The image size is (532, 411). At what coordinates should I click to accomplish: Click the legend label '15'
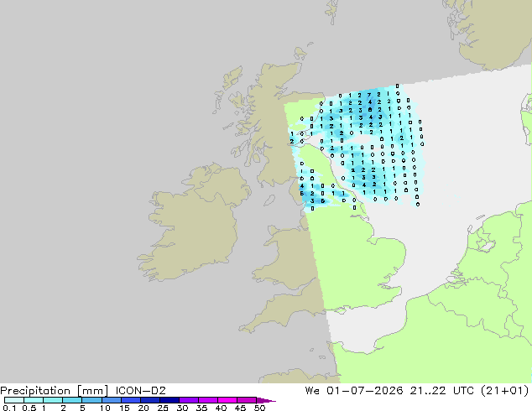pos(124,408)
